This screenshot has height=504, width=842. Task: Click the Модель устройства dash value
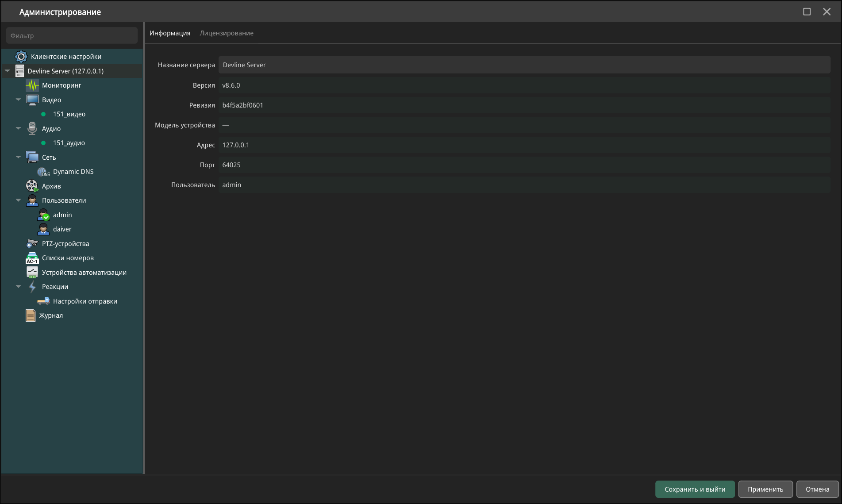[226, 125]
